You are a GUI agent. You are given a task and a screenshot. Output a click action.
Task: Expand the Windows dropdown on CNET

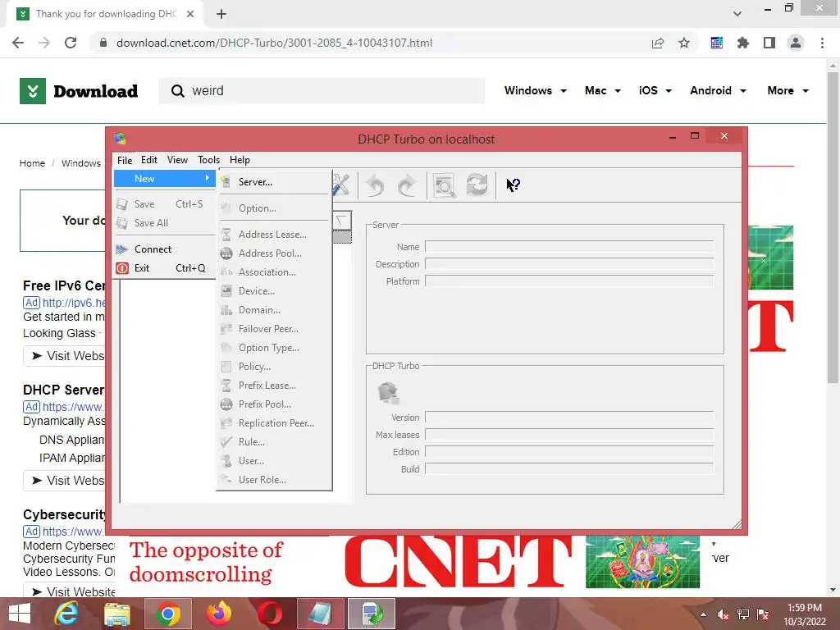[535, 90]
